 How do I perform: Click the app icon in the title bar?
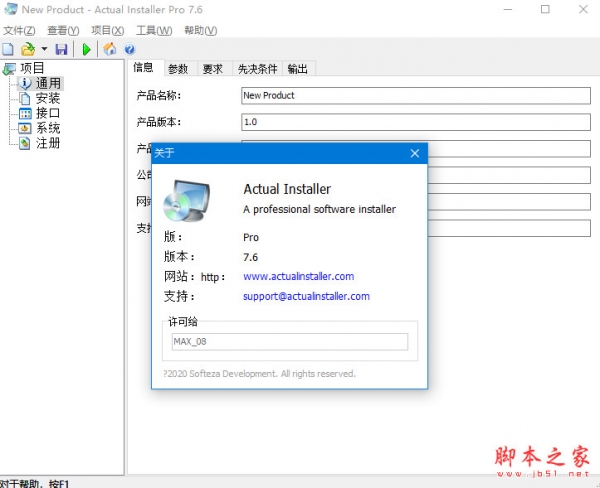10,9
